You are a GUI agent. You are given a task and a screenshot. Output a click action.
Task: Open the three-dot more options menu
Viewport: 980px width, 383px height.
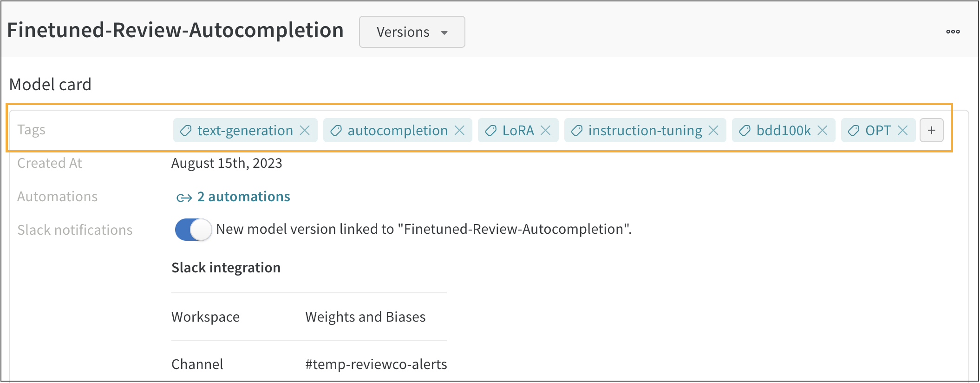(953, 32)
